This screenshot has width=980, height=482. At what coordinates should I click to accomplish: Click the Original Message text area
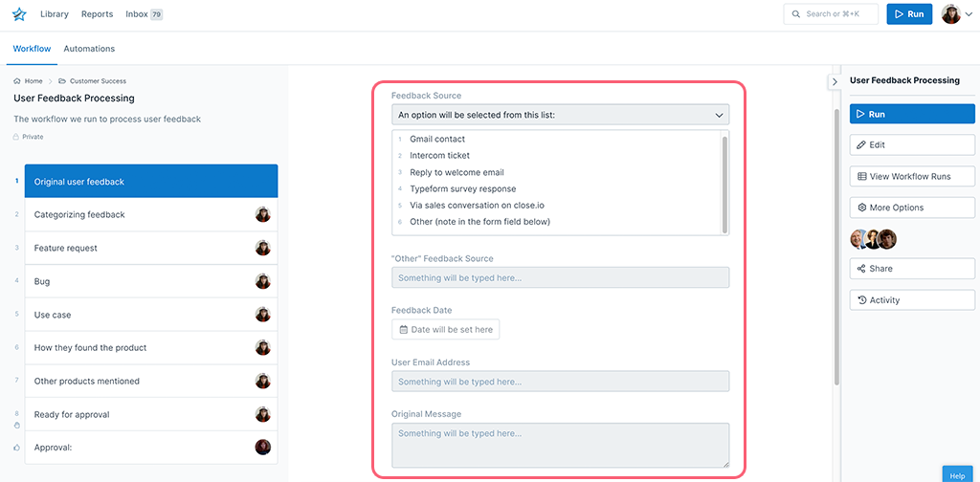(x=560, y=445)
